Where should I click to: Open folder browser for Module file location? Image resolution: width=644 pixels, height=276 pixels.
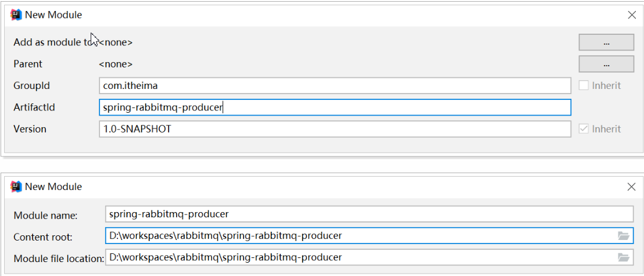pyautogui.click(x=623, y=257)
